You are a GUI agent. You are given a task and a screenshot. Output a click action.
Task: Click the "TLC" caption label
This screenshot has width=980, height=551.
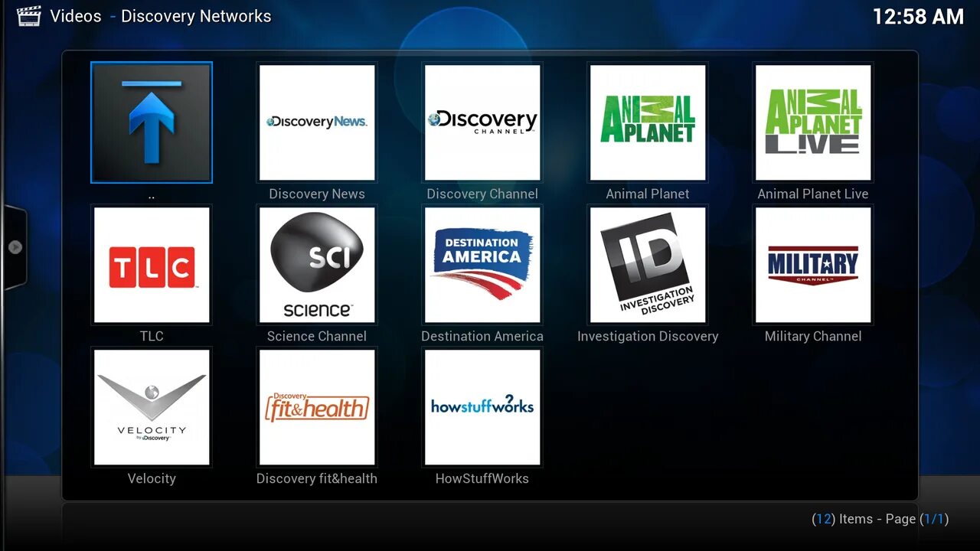152,336
